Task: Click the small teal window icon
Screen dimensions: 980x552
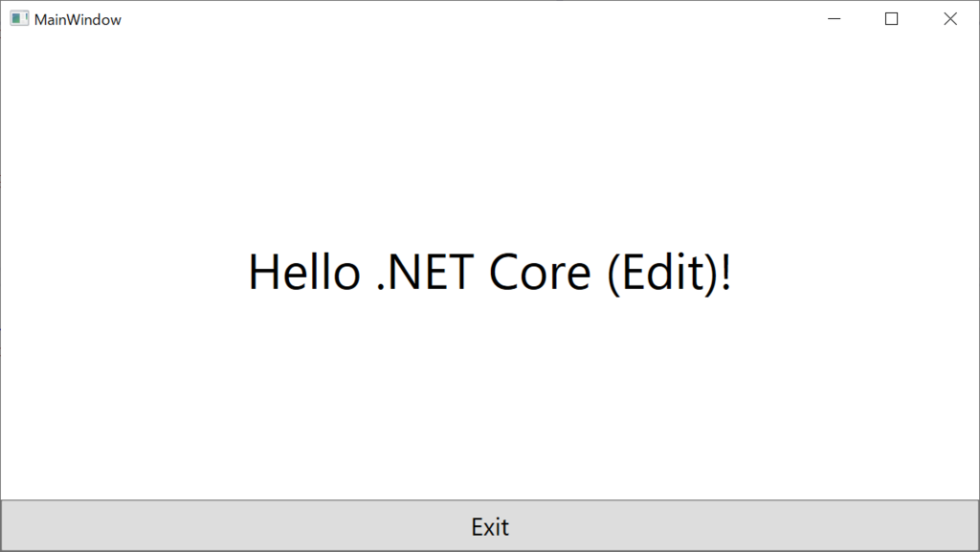Action: (x=19, y=19)
